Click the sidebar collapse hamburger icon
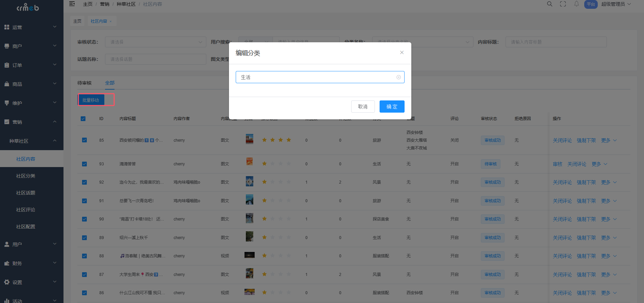 [72, 4]
